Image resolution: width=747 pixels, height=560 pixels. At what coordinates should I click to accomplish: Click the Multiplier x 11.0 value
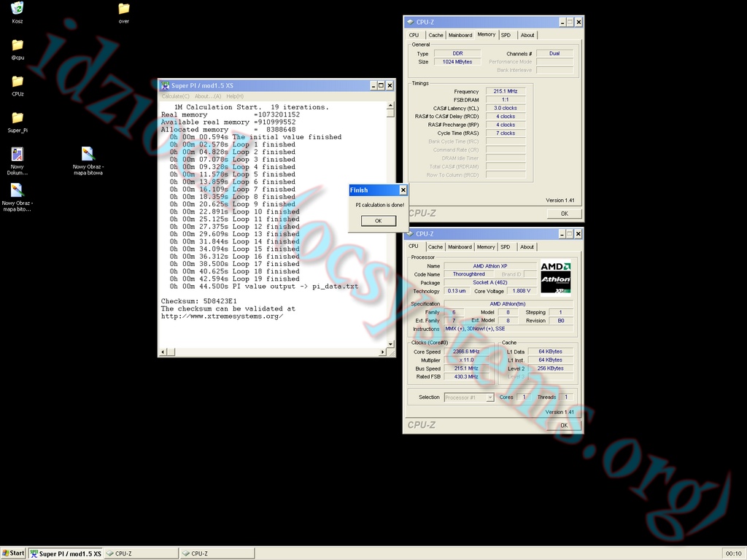coord(466,360)
